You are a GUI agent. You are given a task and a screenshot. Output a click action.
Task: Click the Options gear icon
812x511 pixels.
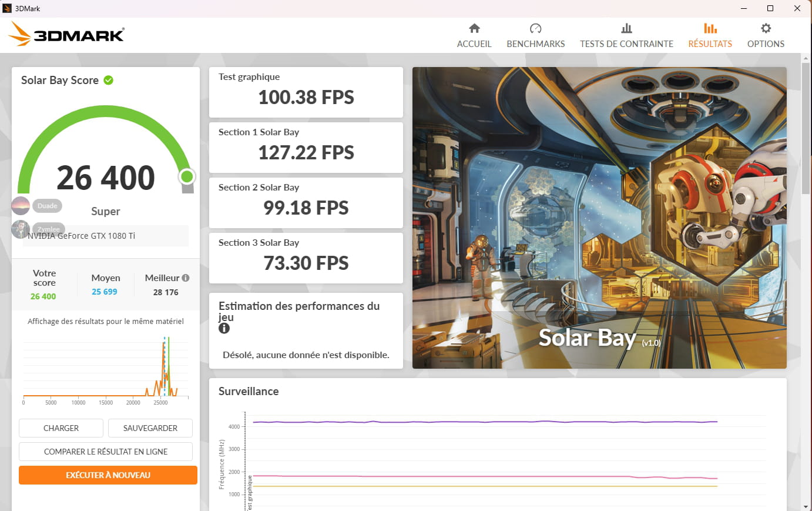point(766,28)
